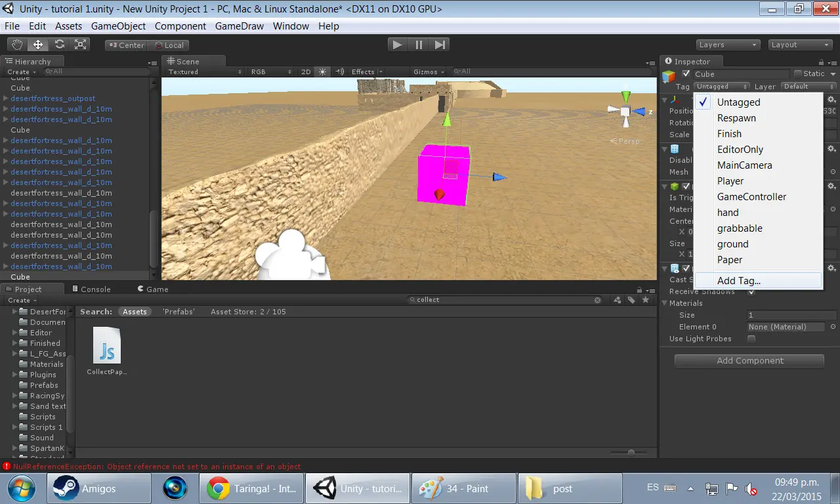
Task: Select the Rotate tool in toolbar
Action: [x=60, y=45]
